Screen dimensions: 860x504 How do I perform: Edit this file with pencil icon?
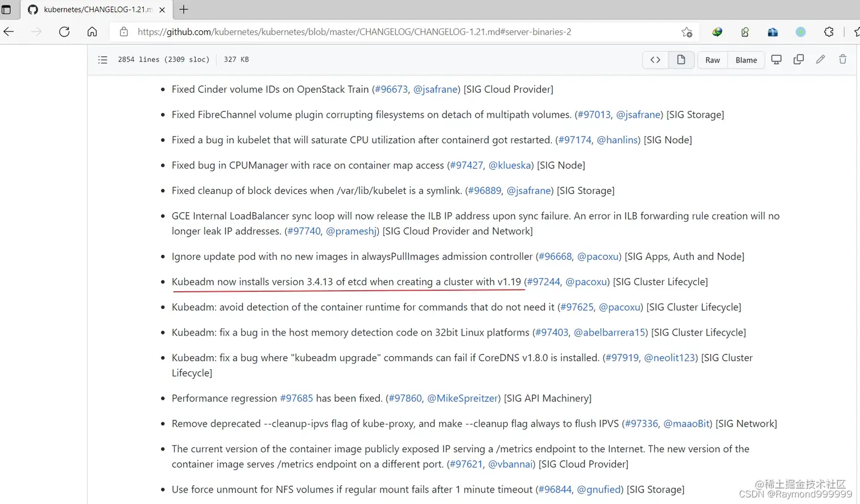coord(820,59)
